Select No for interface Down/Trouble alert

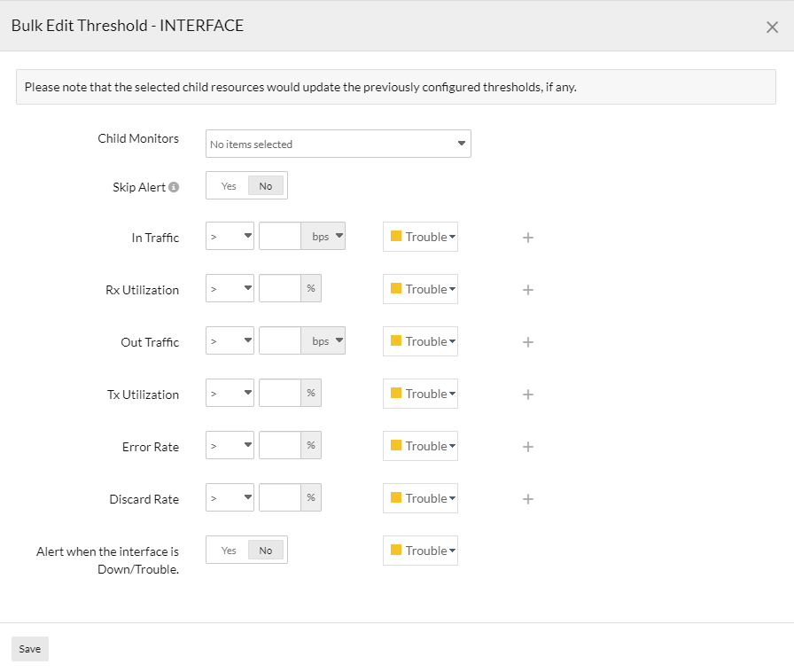pos(265,551)
